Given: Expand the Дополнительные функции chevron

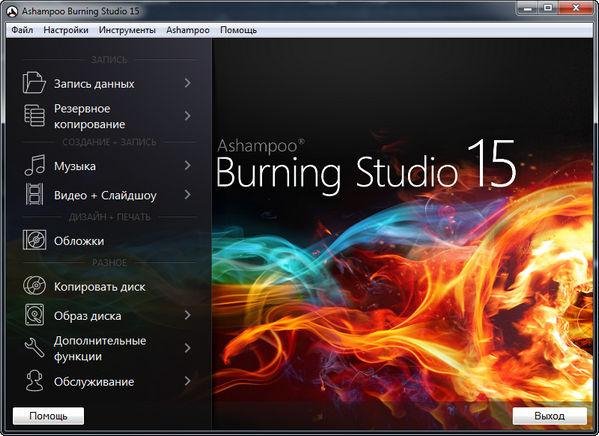Looking at the screenshot, I should point(188,348).
